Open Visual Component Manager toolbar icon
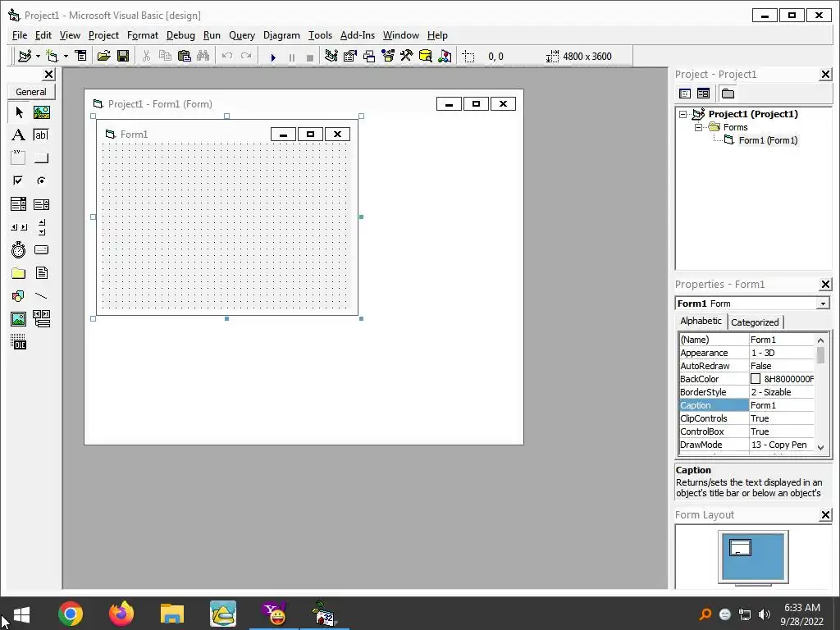Viewport: 840px width, 630px height. click(445, 56)
